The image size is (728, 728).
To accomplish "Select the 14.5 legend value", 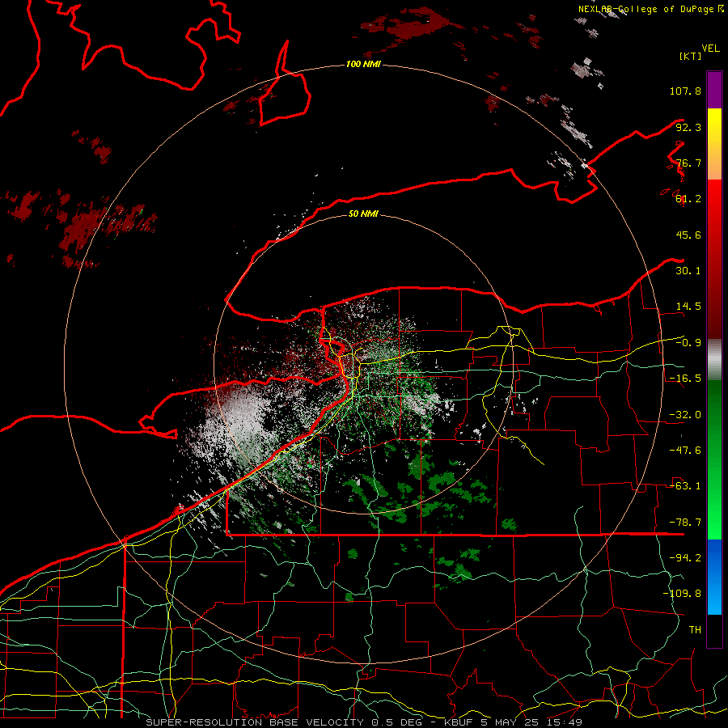I will 688,307.
